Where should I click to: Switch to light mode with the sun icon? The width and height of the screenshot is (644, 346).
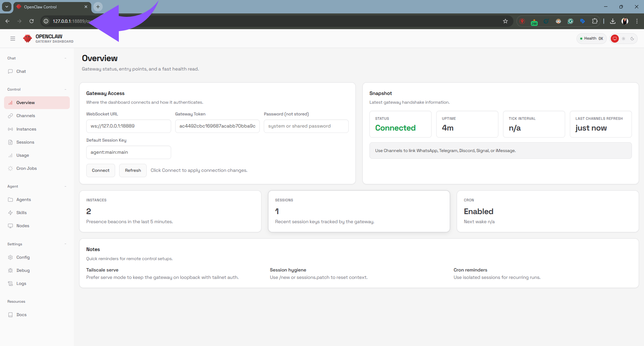click(623, 38)
